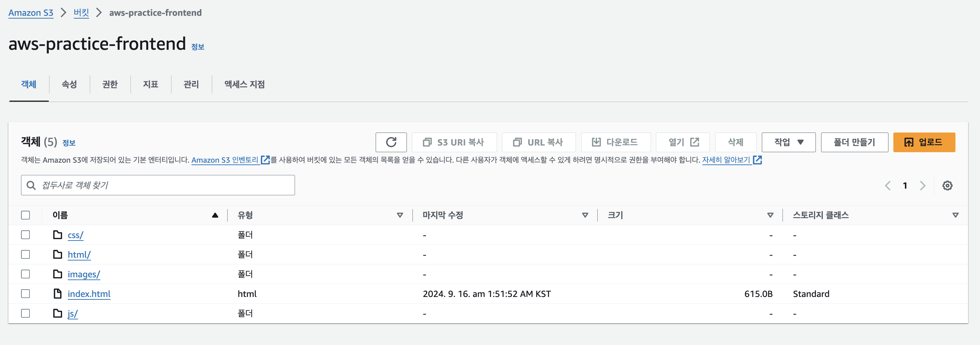Open the js/ folder link

click(73, 314)
